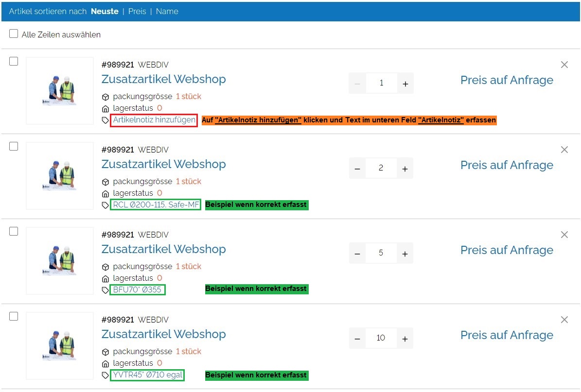Viewport: 581px width, 392px height.
Task: Decrease quantity of the item with 2 pieces
Action: click(357, 169)
